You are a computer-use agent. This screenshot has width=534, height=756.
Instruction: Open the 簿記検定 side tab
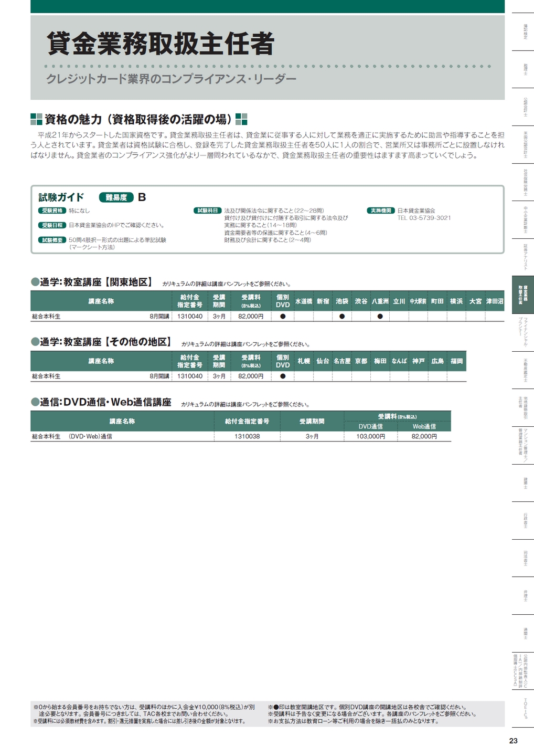[525, 31]
